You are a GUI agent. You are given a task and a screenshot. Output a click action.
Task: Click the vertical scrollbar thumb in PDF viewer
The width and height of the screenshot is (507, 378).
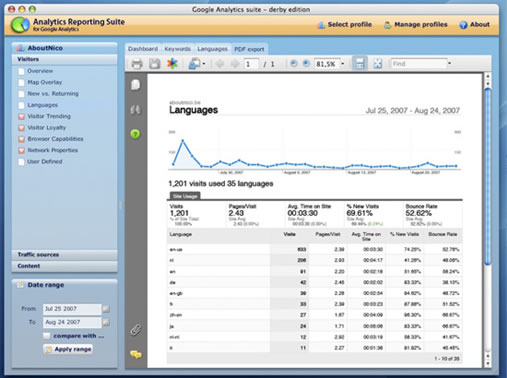(x=488, y=177)
